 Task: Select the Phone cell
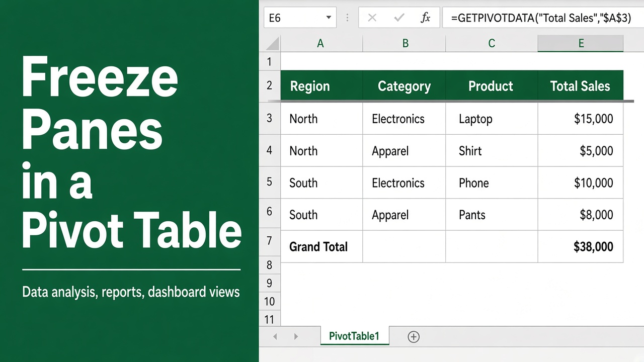point(492,183)
